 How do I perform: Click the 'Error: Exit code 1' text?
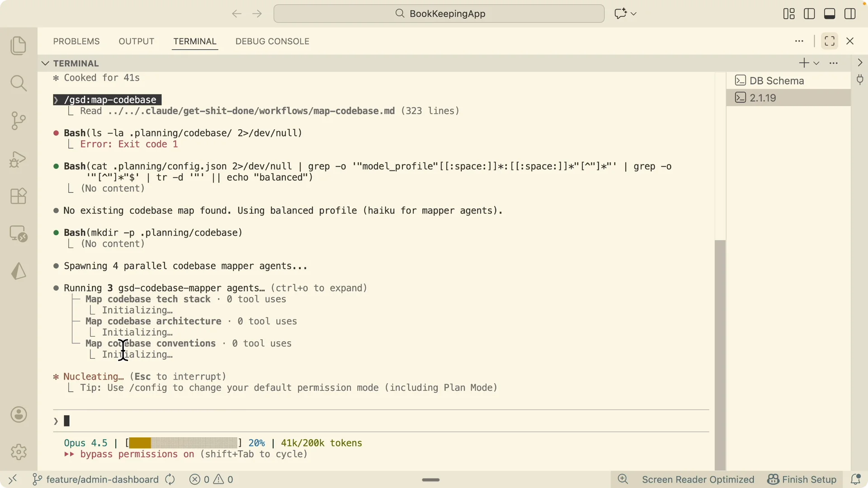click(x=129, y=144)
